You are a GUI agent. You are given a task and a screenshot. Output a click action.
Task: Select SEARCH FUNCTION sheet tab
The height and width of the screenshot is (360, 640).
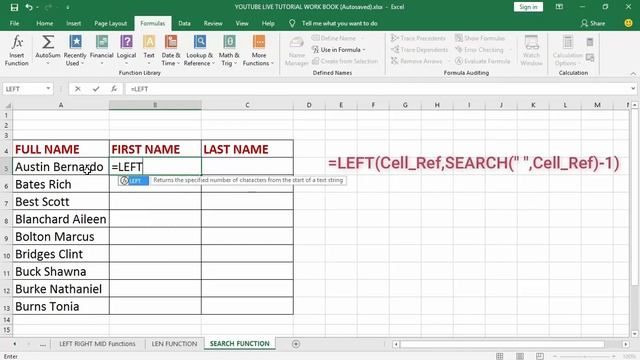pos(240,344)
